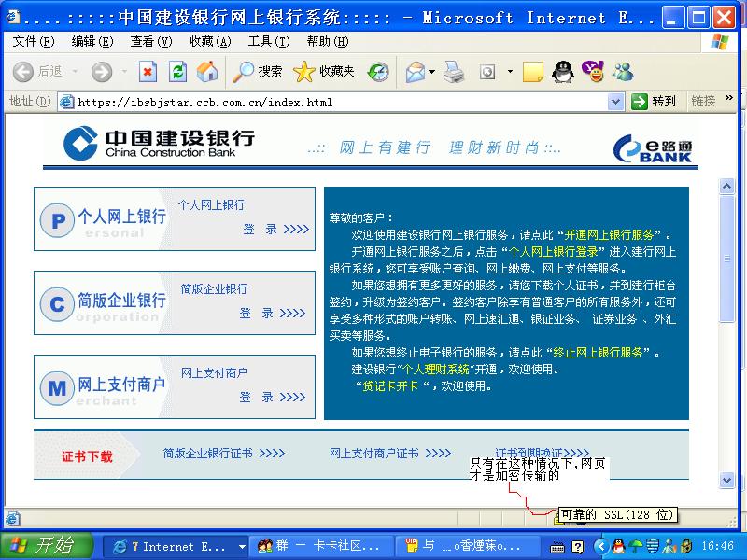
Task: Open Forward button history dropdown arrow
Action: click(x=124, y=72)
